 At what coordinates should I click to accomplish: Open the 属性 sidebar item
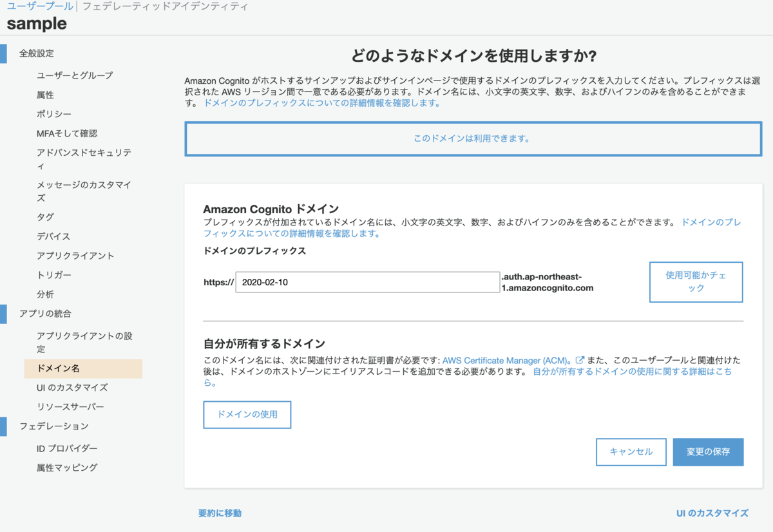45,95
